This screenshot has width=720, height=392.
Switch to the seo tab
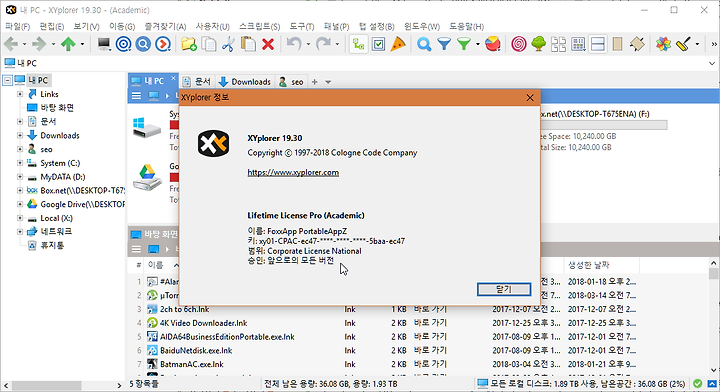coord(292,82)
